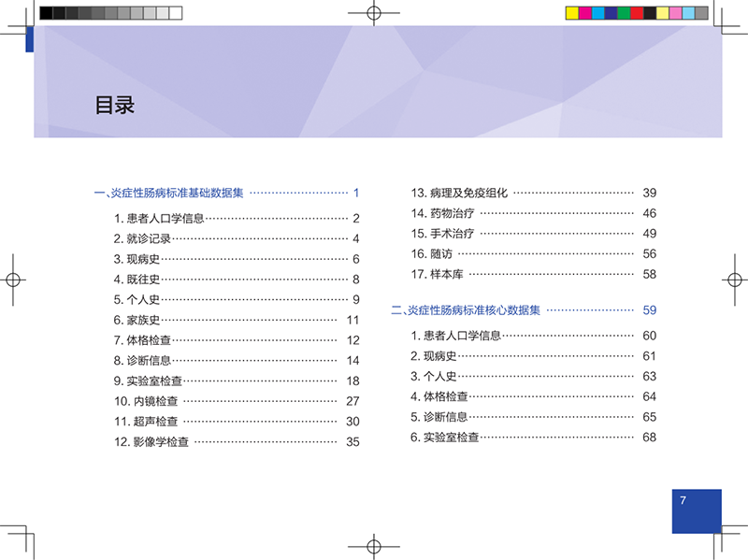
Task: Click the left edge registration crosshair mark
Action: click(x=13, y=280)
